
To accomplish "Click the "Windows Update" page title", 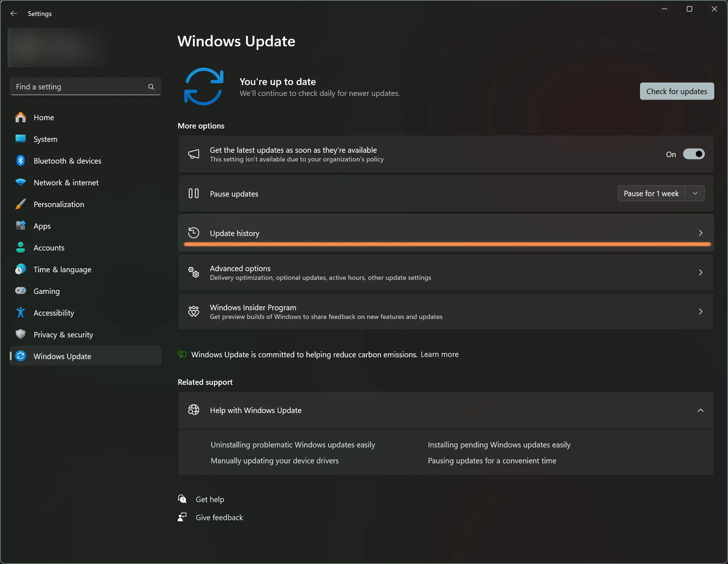I will [x=237, y=41].
